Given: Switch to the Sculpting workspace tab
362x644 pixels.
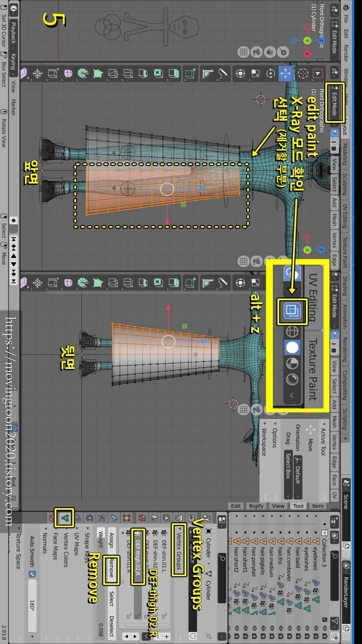Looking at the screenshot, I should 345,184.
